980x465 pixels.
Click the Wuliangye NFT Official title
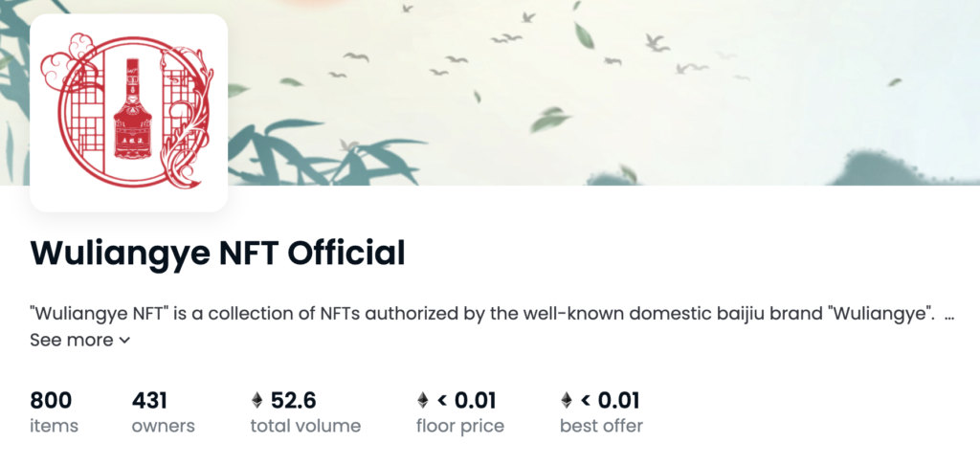(217, 253)
